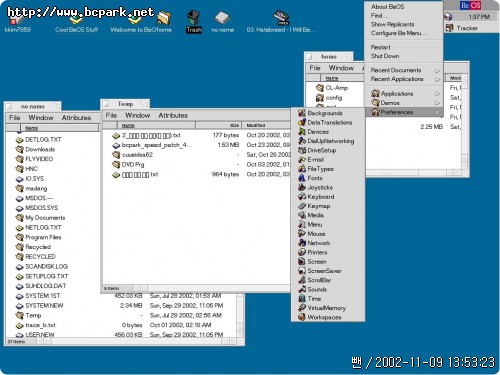
Task: Expand the Recent Documents submenu
Action: (x=404, y=70)
